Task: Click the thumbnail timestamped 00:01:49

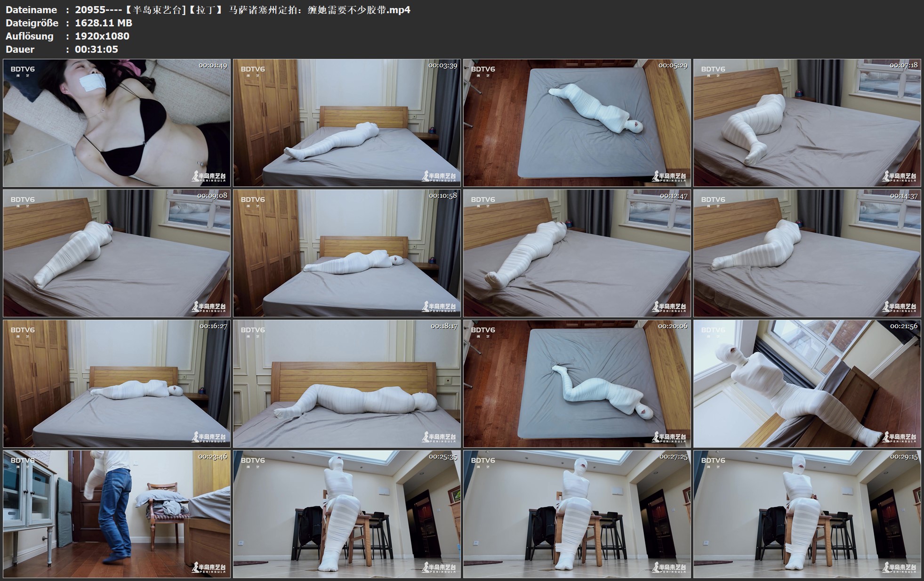Action: coord(117,123)
